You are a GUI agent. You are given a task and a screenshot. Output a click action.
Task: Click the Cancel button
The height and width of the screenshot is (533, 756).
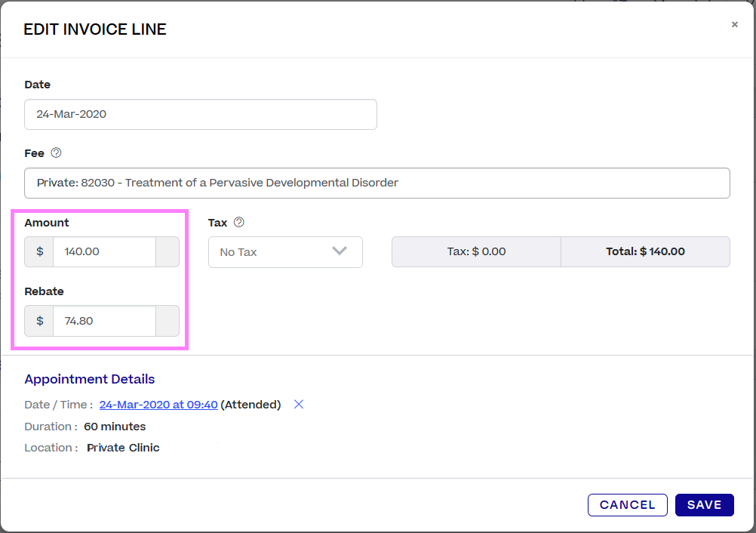click(627, 504)
